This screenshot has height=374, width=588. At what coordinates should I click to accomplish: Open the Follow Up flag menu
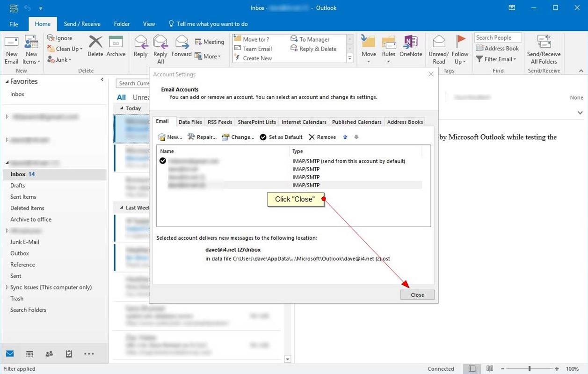[x=460, y=50]
